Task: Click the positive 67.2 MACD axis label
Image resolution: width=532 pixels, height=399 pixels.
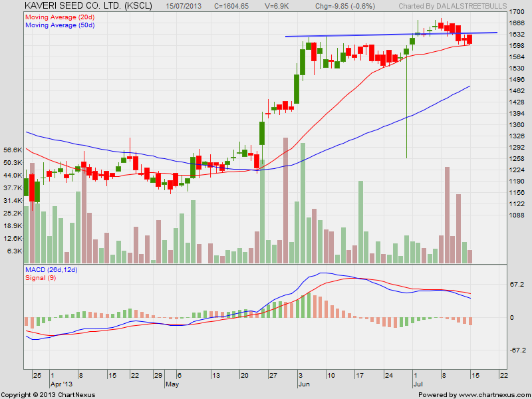Action: click(x=517, y=285)
